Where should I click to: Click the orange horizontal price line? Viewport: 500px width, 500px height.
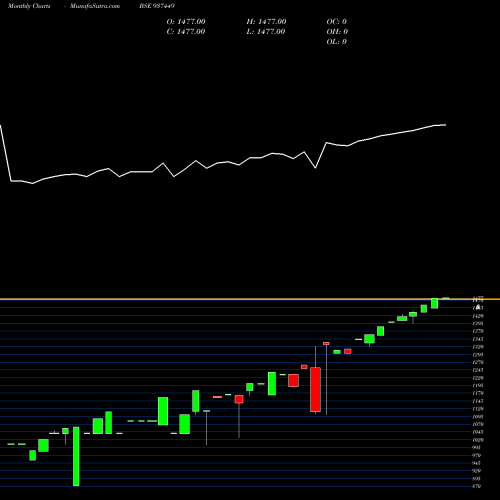point(250,299)
